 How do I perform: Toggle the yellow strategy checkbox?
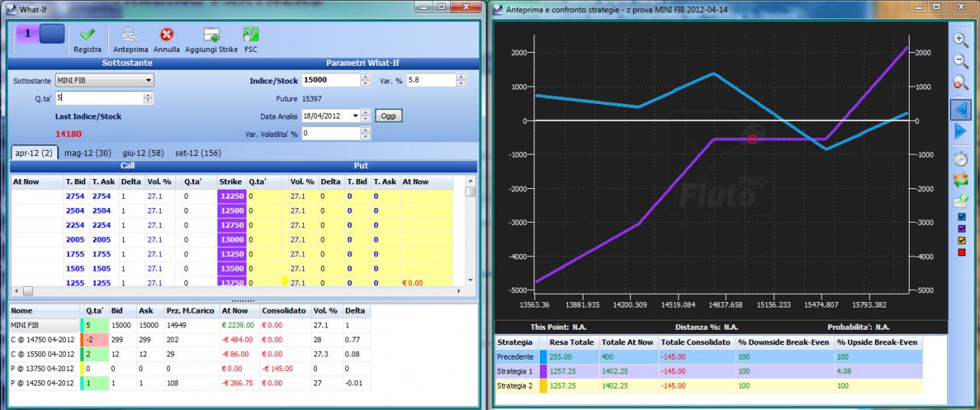coord(962,240)
